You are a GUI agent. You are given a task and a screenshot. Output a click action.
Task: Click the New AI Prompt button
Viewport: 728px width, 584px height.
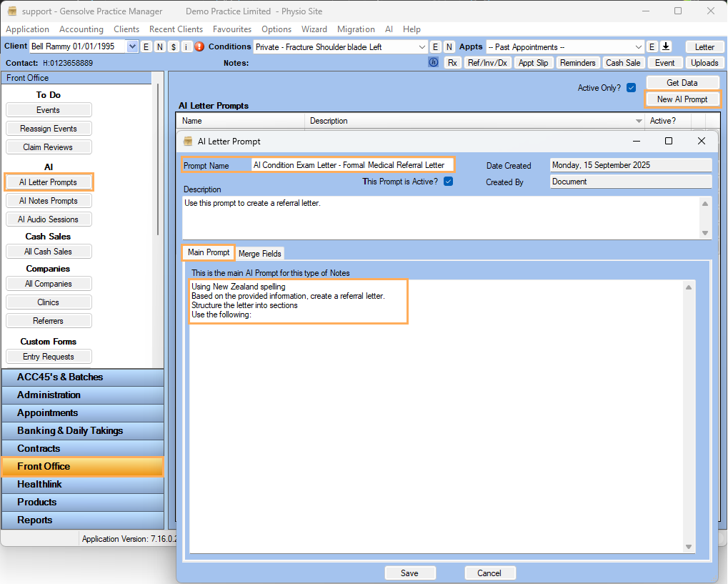tap(682, 99)
